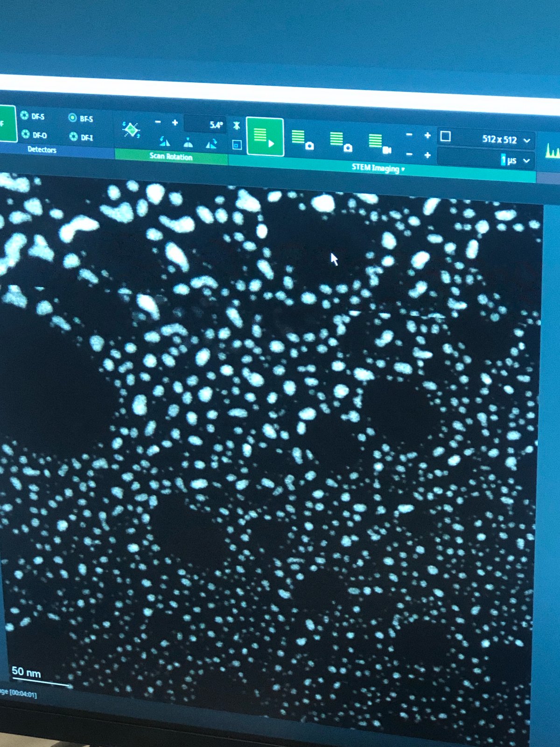Viewport: 560px width, 747px height.
Task: Rotate scan counter-clockwise icon
Action: pos(164,141)
